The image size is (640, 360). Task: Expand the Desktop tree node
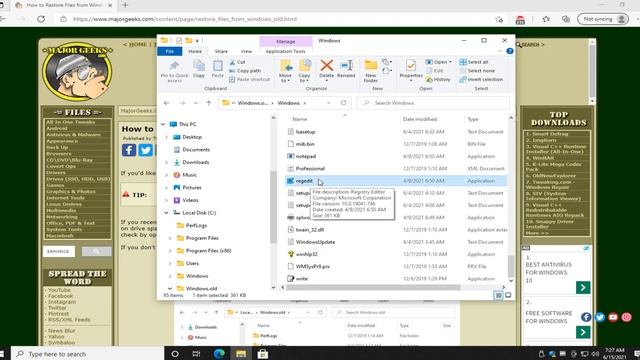point(167,137)
